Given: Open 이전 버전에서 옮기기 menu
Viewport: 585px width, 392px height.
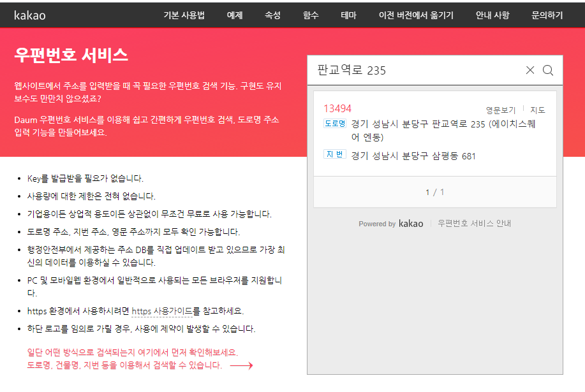Looking at the screenshot, I should (416, 15).
